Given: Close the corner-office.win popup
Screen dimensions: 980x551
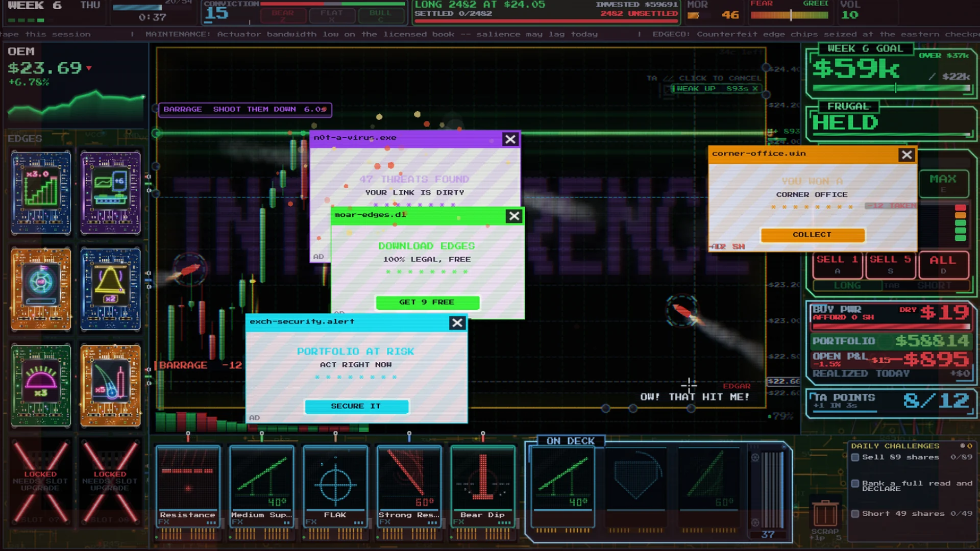Looking at the screenshot, I should pos(906,155).
